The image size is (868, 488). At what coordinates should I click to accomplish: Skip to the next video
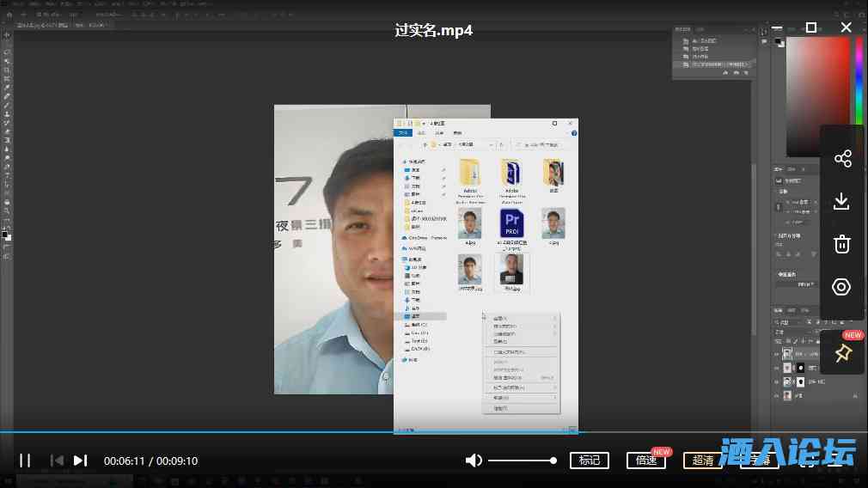[80, 461]
